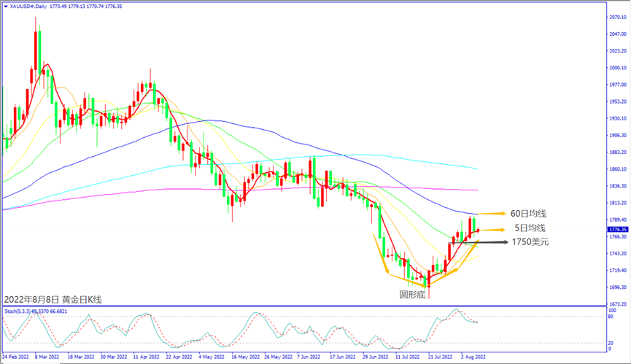Viewport: 631px width, 364px height.
Task: Click the XAUUSD#,Daily chart title text
Action: 35,6
